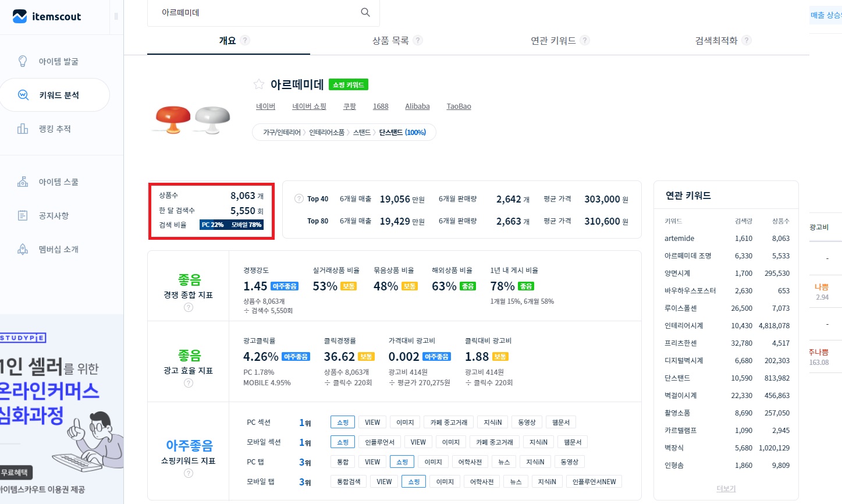
Task: Click the 인플루언서 tag in 모바일 섹션
Action: click(x=379, y=442)
